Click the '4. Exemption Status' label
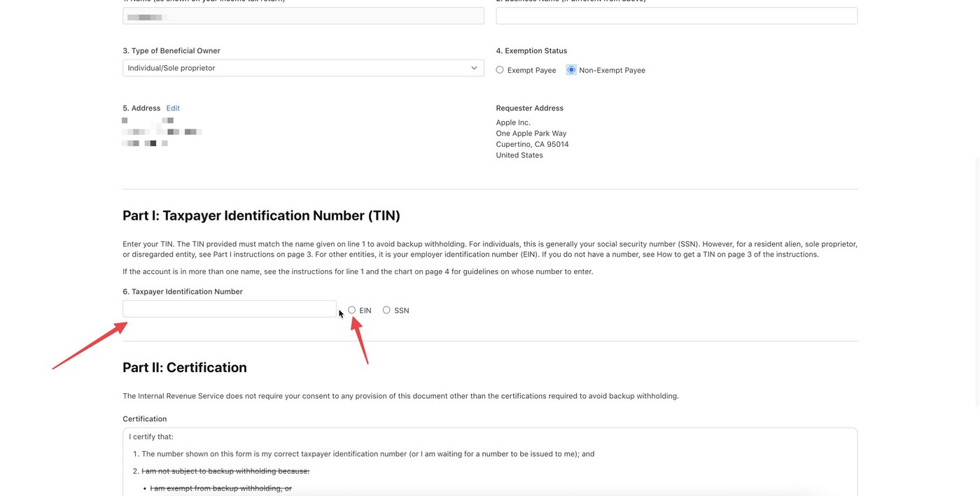 pyautogui.click(x=531, y=51)
